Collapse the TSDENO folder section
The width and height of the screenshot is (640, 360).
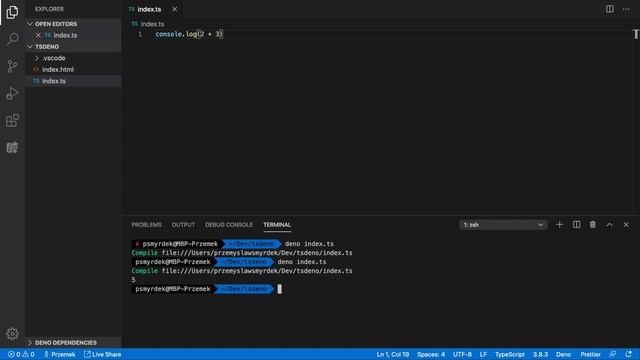point(73,47)
